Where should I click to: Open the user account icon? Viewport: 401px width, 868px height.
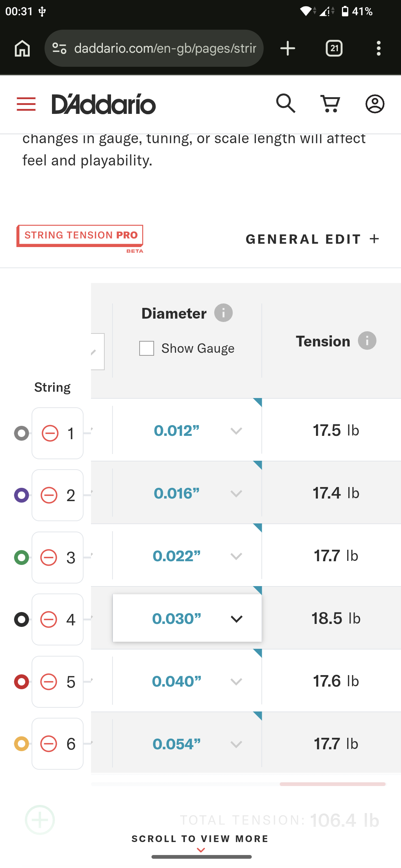pyautogui.click(x=375, y=104)
